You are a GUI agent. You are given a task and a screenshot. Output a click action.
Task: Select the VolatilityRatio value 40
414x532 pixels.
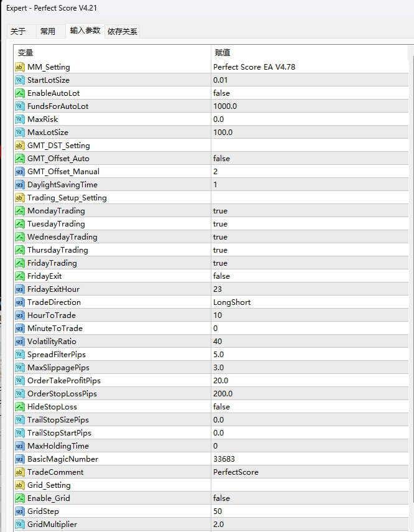click(x=218, y=342)
